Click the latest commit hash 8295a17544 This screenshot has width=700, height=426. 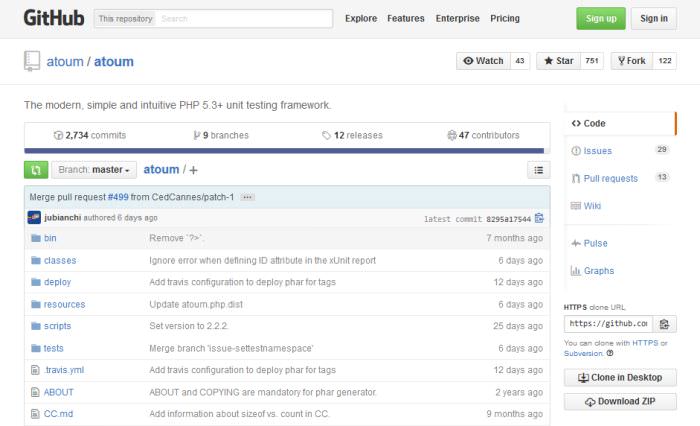click(508, 219)
